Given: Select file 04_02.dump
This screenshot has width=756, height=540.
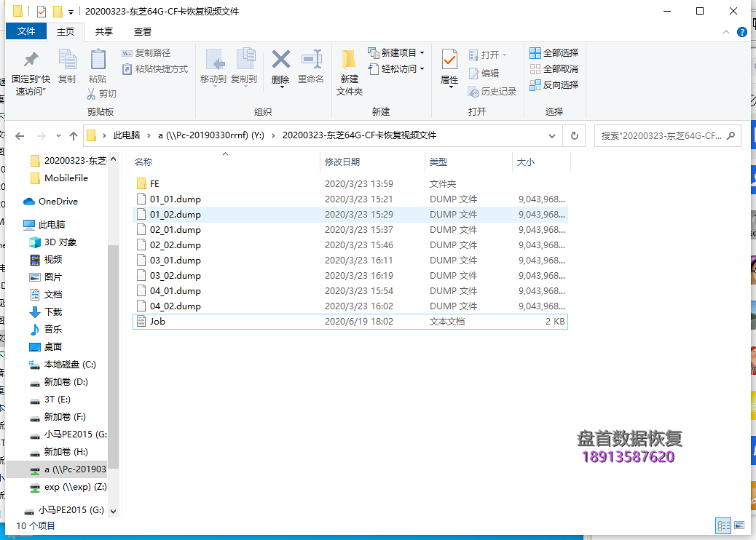Looking at the screenshot, I should [x=350, y=306].
